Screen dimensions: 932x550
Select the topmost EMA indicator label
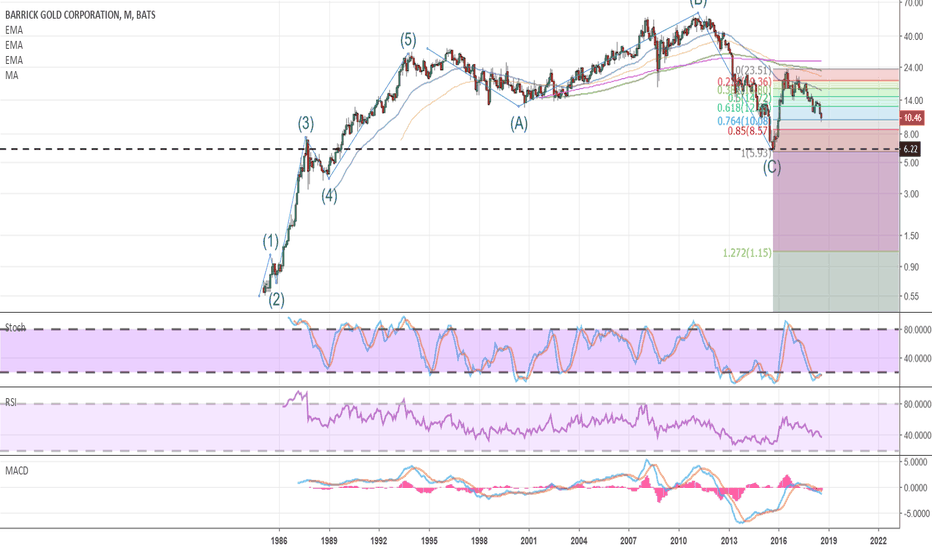[x=14, y=30]
